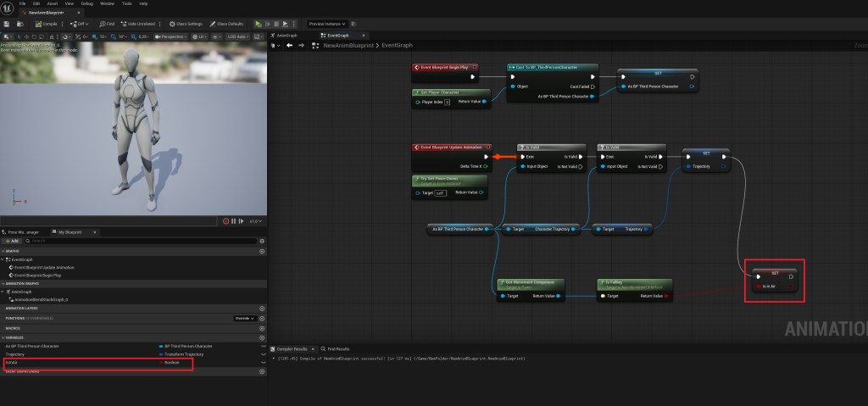This screenshot has height=406, width=868.
Task: Click the back navigation arrow in graph
Action: [288, 46]
